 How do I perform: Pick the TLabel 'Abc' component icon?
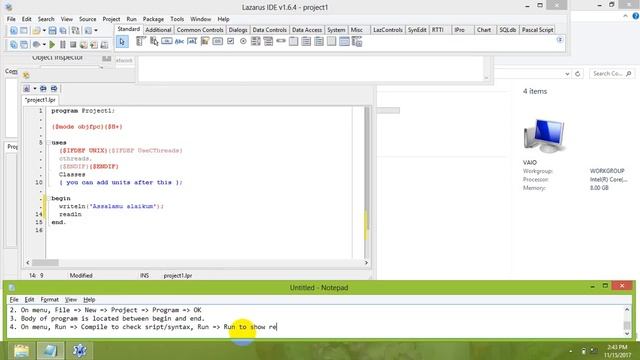pyautogui.click(x=179, y=41)
